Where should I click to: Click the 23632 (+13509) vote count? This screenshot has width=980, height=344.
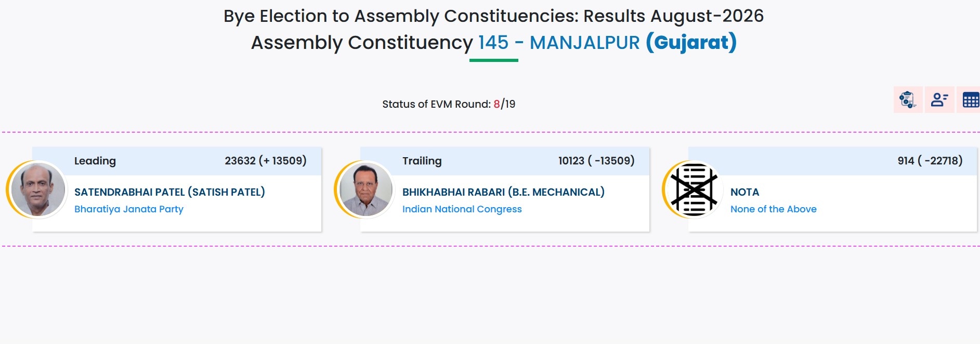coord(266,161)
